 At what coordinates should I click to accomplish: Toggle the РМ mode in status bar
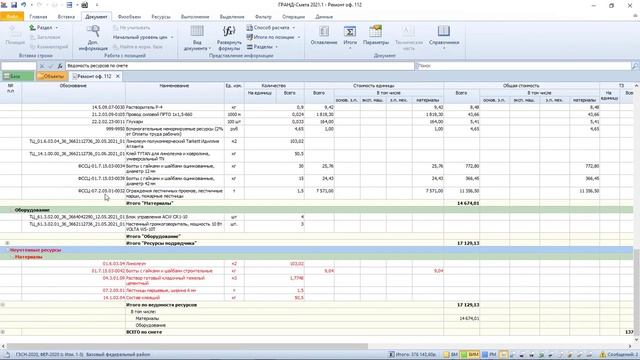489,355
